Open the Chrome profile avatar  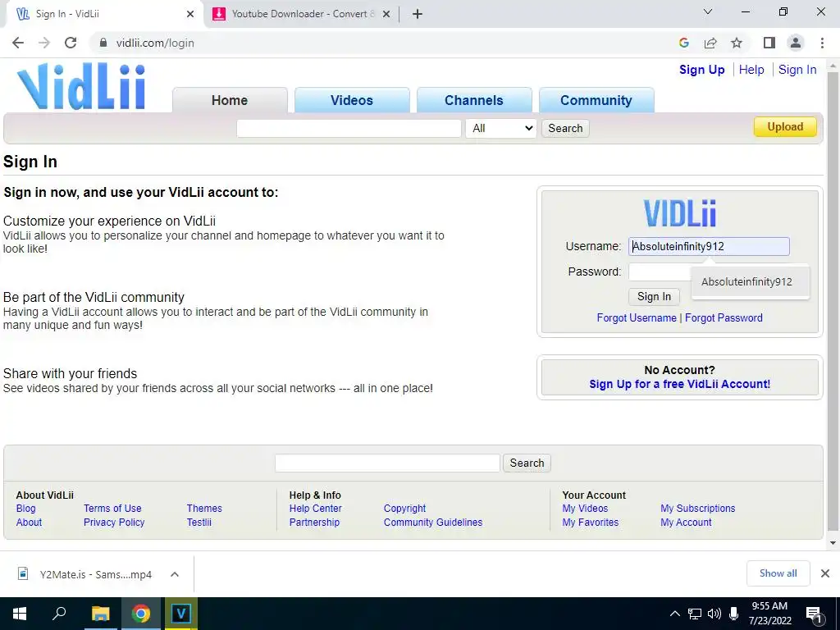point(796,43)
